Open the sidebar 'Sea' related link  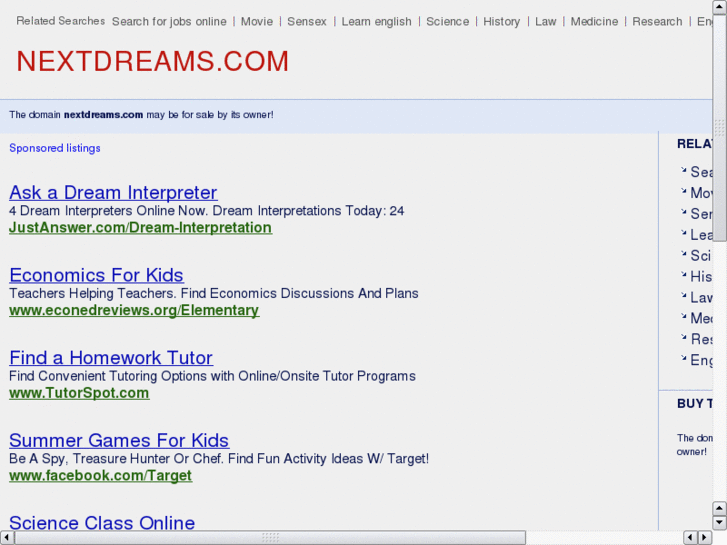tap(701, 172)
